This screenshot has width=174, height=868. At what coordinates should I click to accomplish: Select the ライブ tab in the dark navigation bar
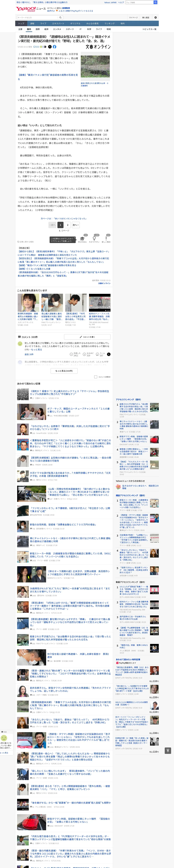pyautogui.click(x=43, y=24)
